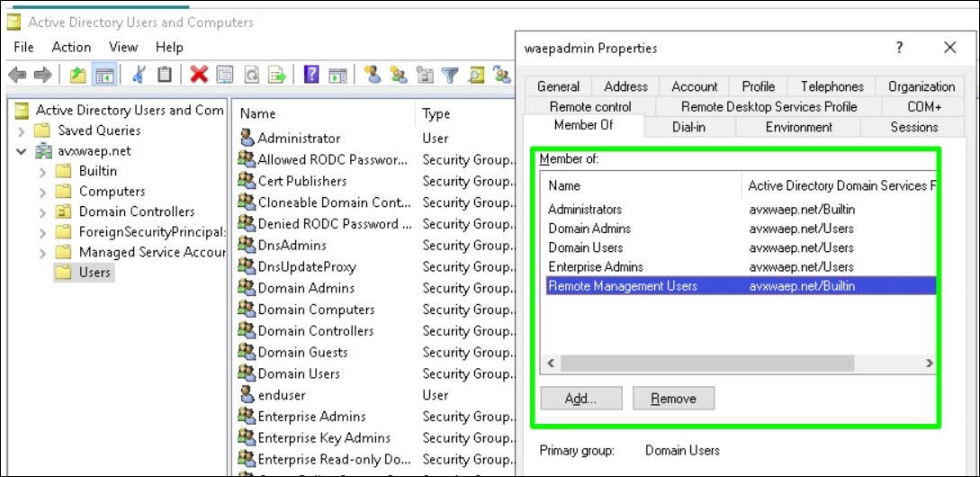Go up one level with the folder icon

click(x=77, y=76)
